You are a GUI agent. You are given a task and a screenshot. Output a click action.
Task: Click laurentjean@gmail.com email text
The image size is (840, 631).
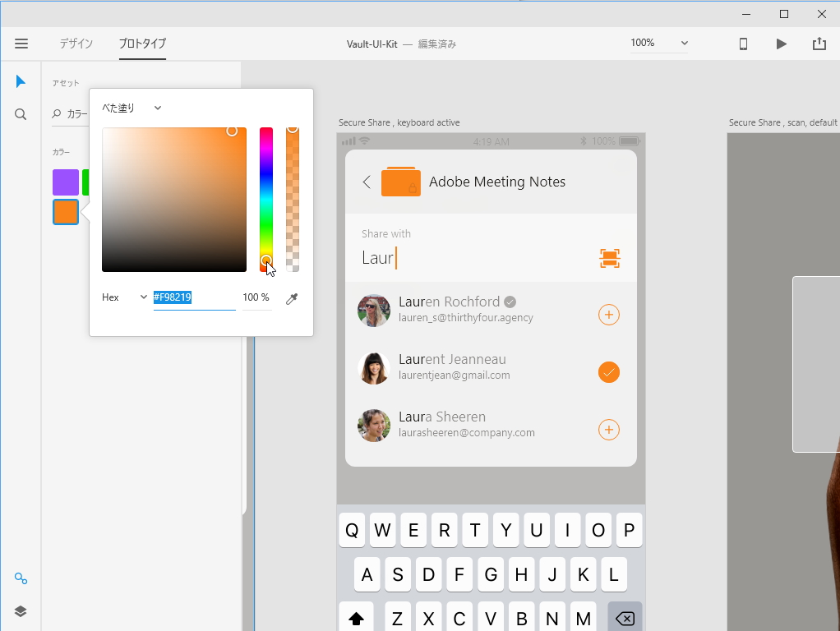click(455, 375)
